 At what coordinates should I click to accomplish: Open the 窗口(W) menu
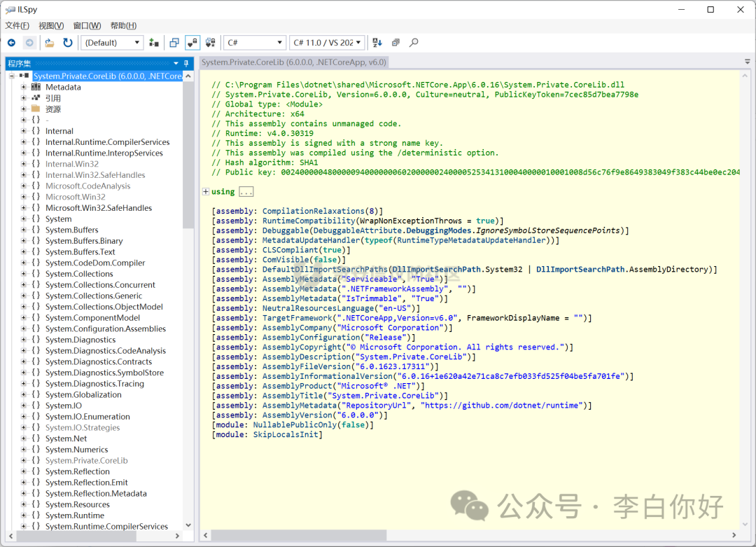pyautogui.click(x=87, y=26)
